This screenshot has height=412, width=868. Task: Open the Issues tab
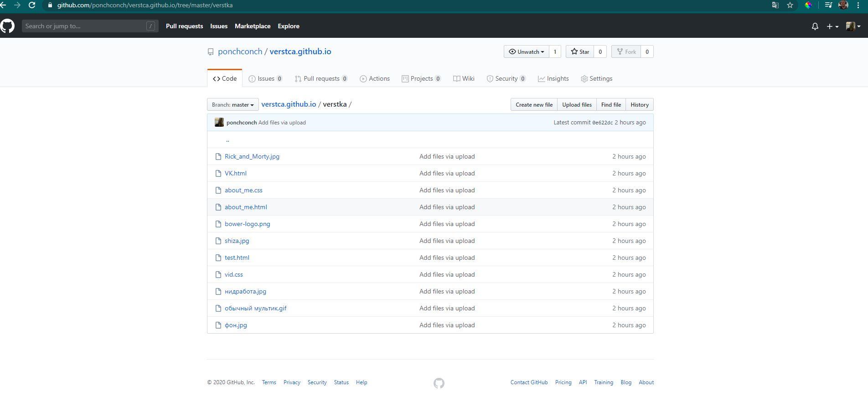pyautogui.click(x=265, y=78)
